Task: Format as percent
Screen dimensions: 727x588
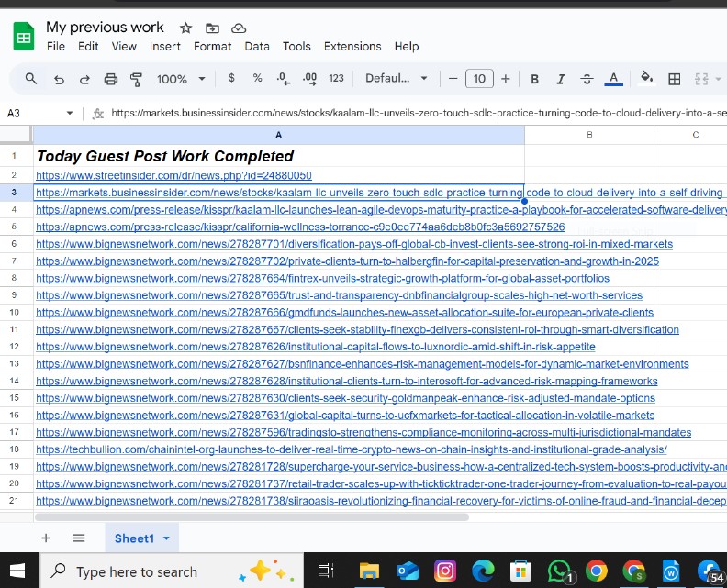Action: click(x=257, y=78)
